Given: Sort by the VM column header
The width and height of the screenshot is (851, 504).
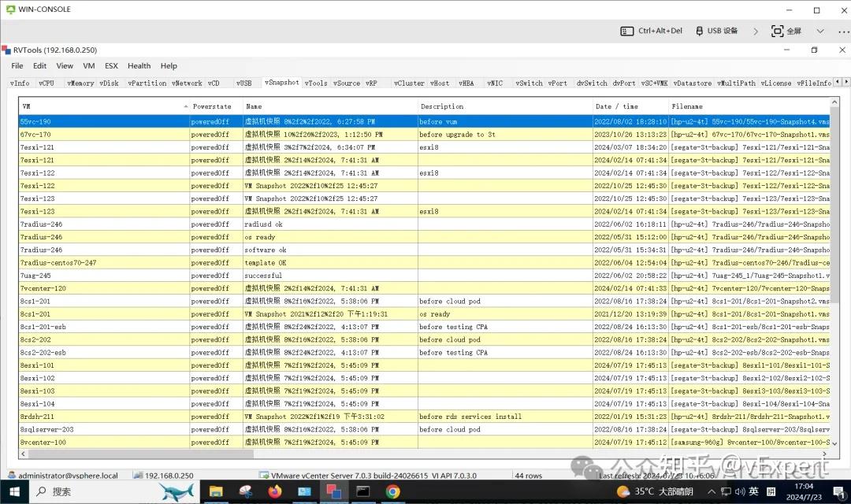Looking at the screenshot, I should coord(104,106).
